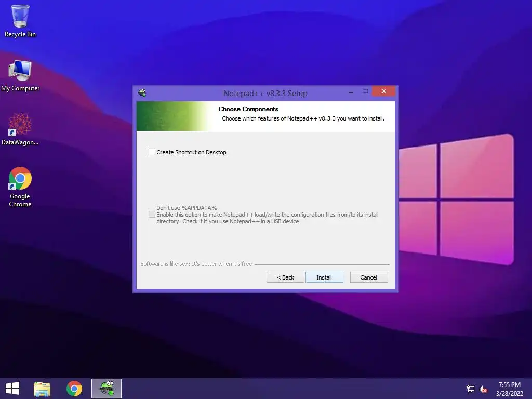Open File Explorer from the taskbar
Image resolution: width=532 pixels, height=399 pixels.
coord(42,389)
